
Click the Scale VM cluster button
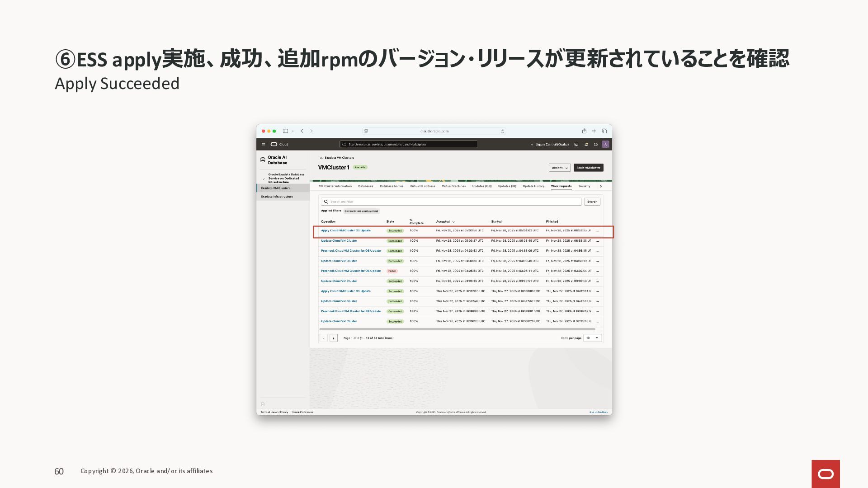click(588, 168)
